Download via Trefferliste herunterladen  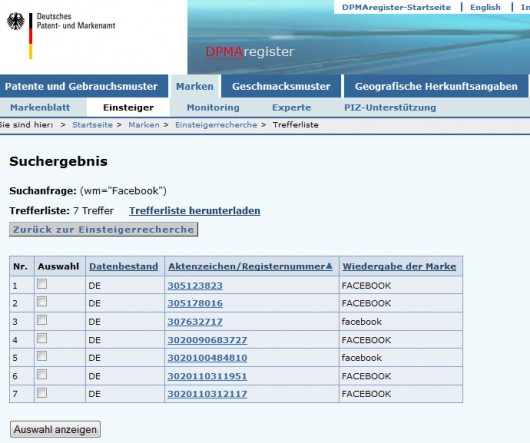195,211
